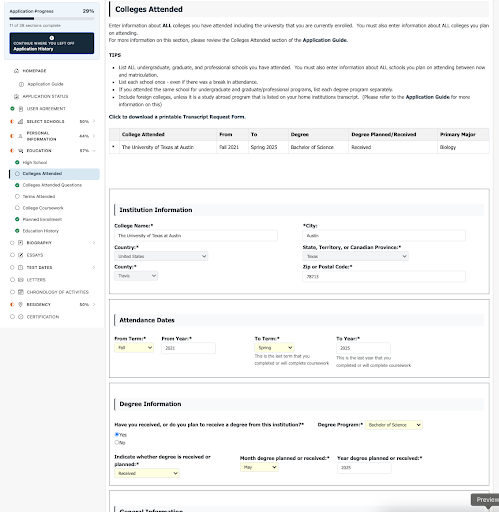499x512 pixels.
Task: Expand the Personal Information chevron
Action: pos(94,136)
